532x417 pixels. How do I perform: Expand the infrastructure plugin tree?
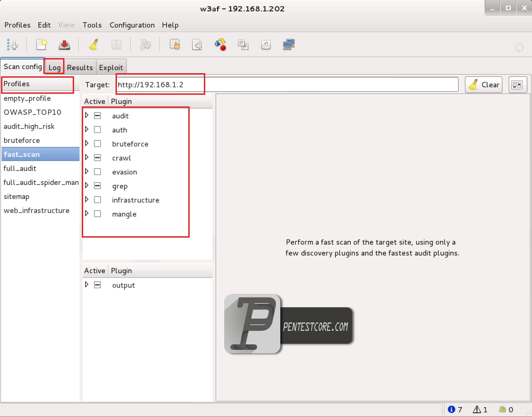(87, 199)
